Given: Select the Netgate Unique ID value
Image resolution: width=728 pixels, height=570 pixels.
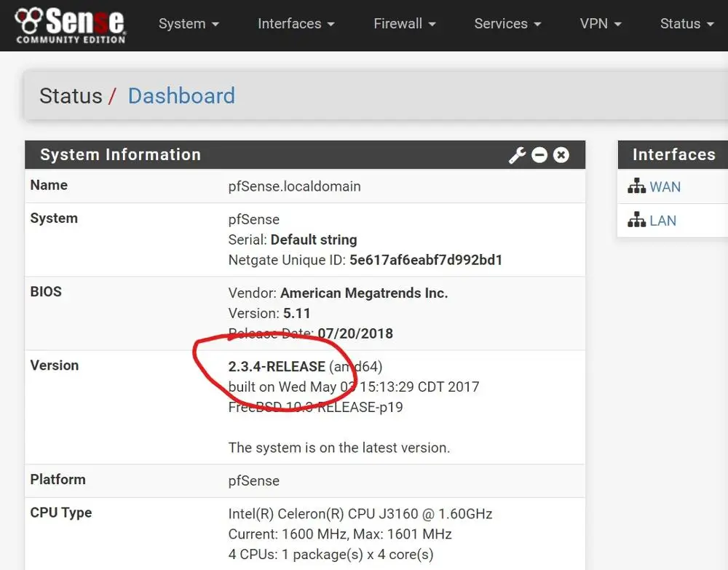Looking at the screenshot, I should [426, 260].
